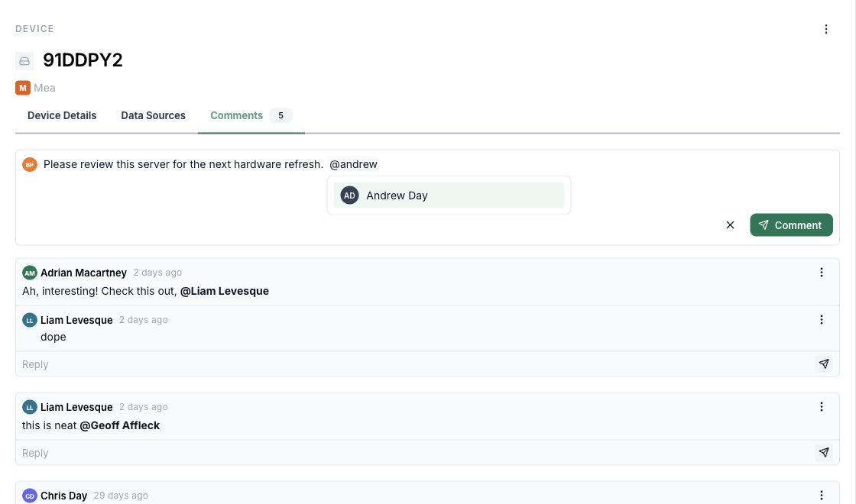Open the device options kebab menu

coord(826,29)
